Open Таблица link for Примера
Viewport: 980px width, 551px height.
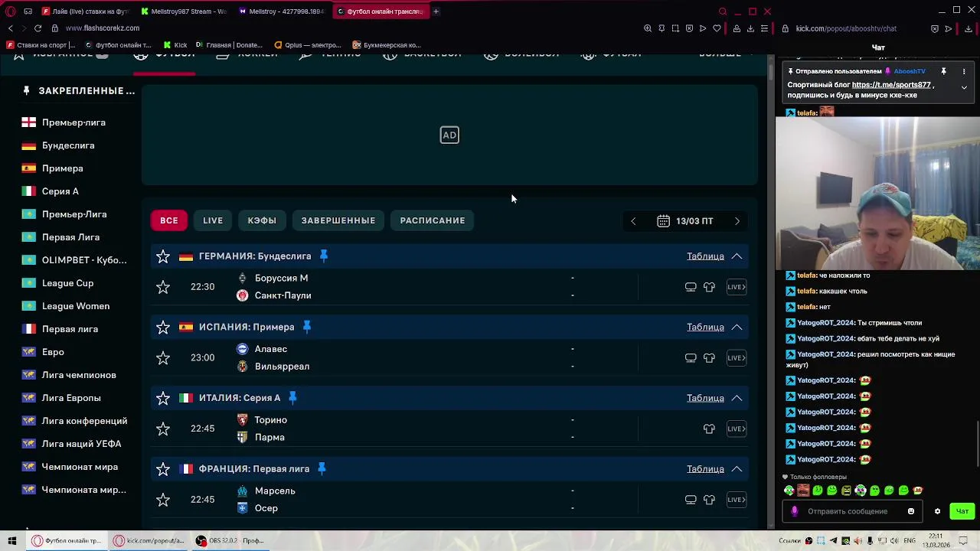click(705, 328)
